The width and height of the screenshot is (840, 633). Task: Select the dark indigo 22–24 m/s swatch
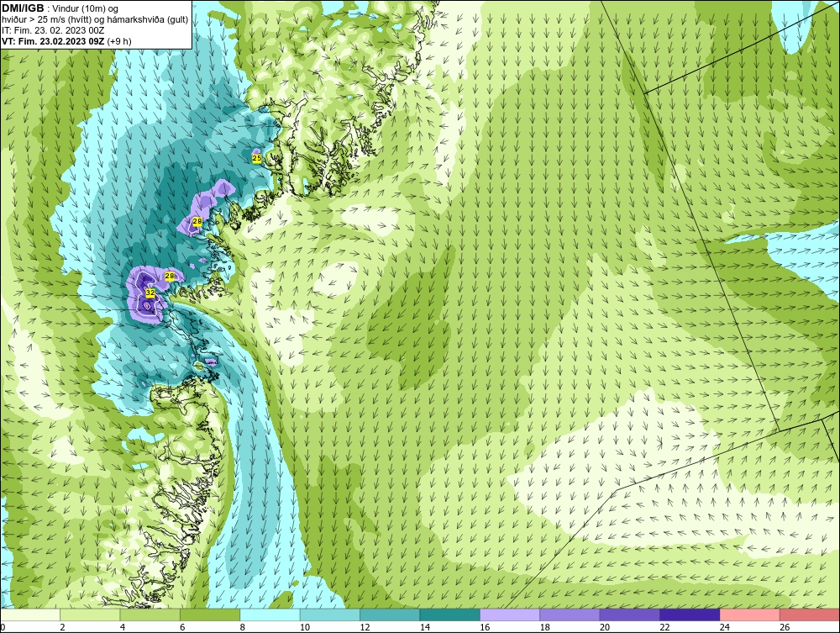(x=690, y=615)
